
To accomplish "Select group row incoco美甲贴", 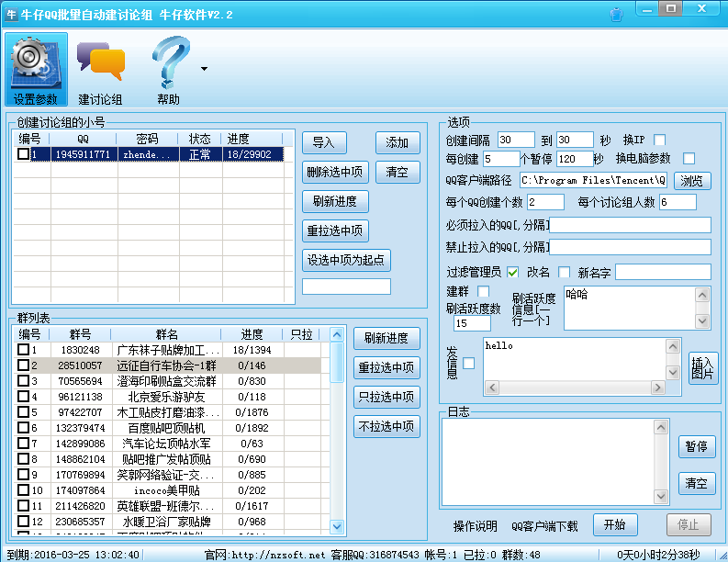I will click(166, 490).
